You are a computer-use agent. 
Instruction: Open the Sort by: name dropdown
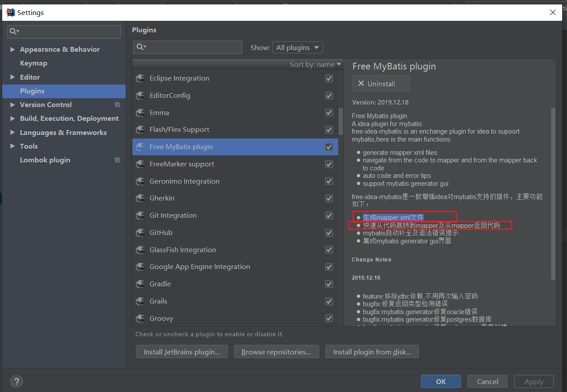pyautogui.click(x=316, y=65)
